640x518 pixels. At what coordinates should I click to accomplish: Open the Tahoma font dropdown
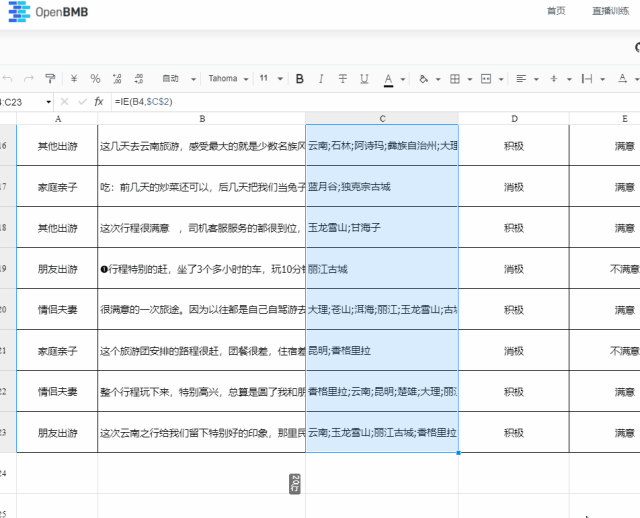228,79
